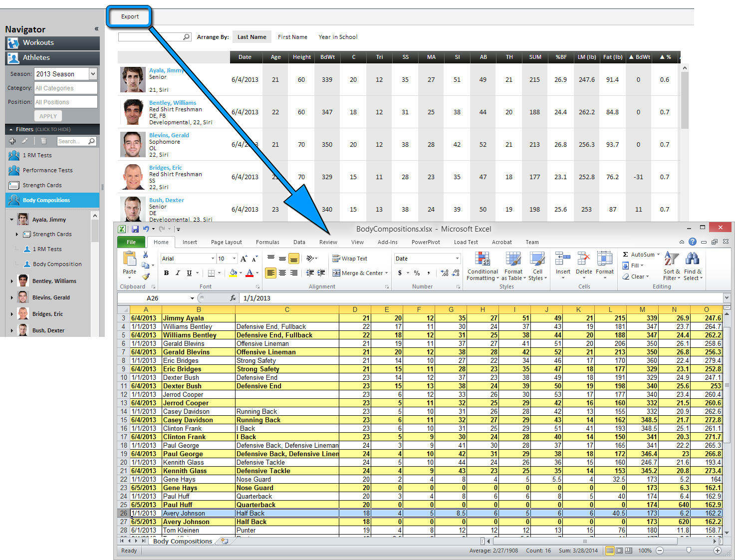The image size is (735, 560).
Task: Apply the yellow Fill Color swatch
Action: click(233, 273)
